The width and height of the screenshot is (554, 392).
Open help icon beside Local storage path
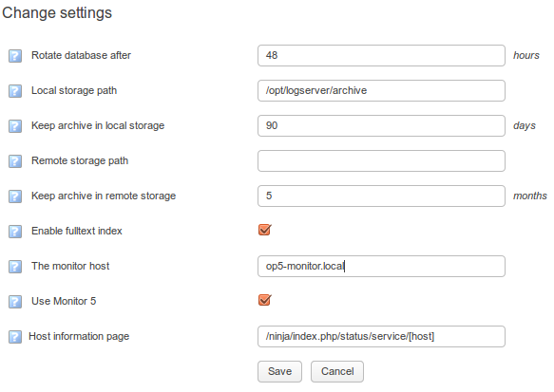click(15, 91)
